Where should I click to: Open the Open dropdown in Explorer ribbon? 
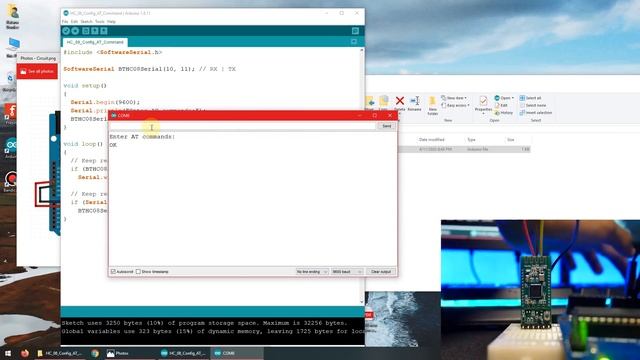pyautogui.click(x=504, y=98)
